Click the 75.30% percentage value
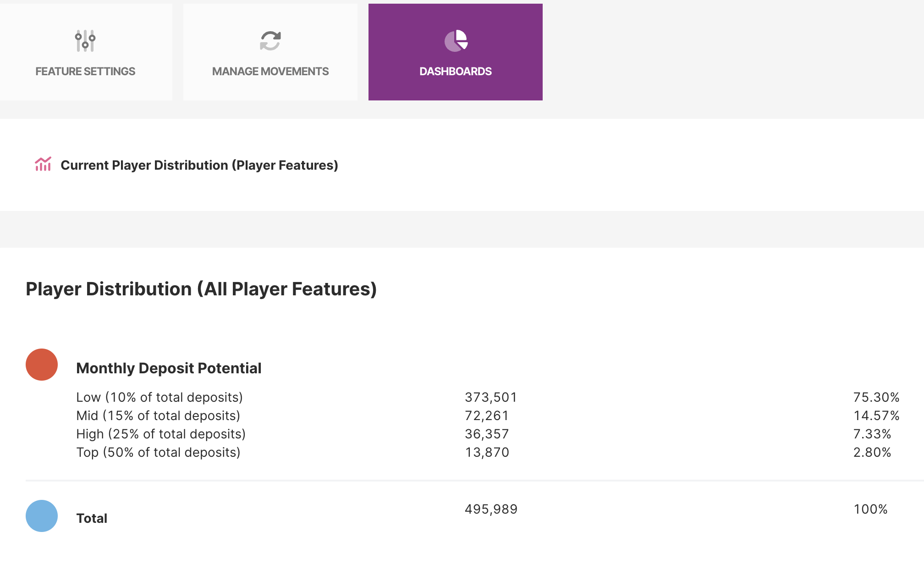Screen dimensions: 924x565 pyautogui.click(x=876, y=397)
